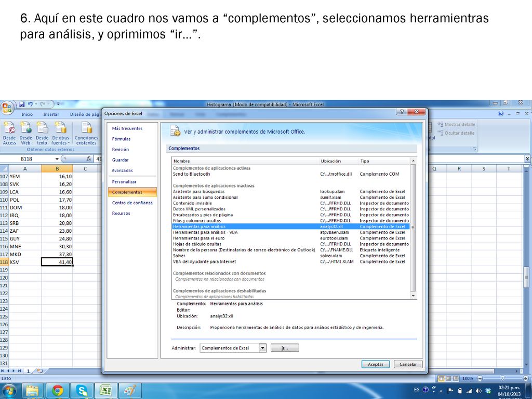Click the volume icon in system tray

[x=478, y=391]
